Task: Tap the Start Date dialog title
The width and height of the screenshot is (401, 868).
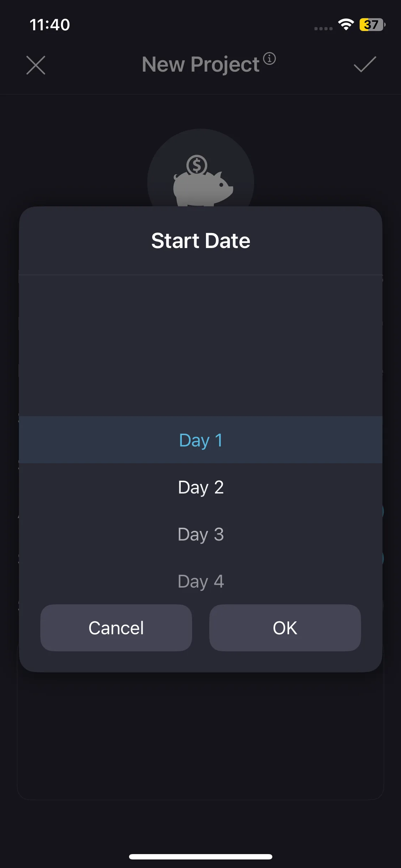Action: [x=201, y=241]
